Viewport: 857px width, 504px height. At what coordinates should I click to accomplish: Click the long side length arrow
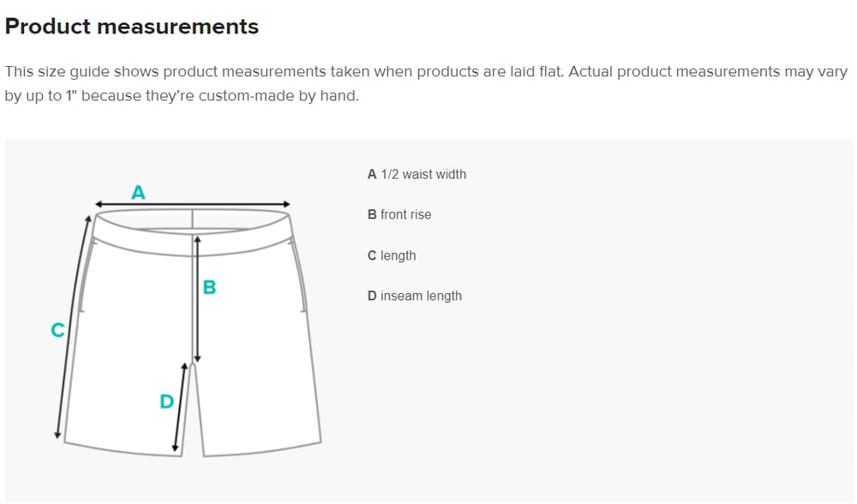point(72,326)
